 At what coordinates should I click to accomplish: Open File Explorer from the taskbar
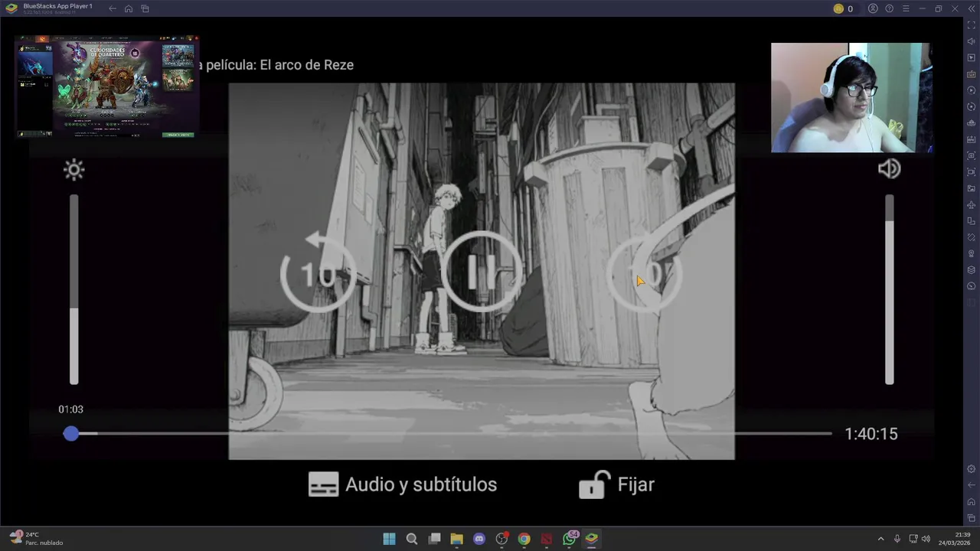[456, 539]
